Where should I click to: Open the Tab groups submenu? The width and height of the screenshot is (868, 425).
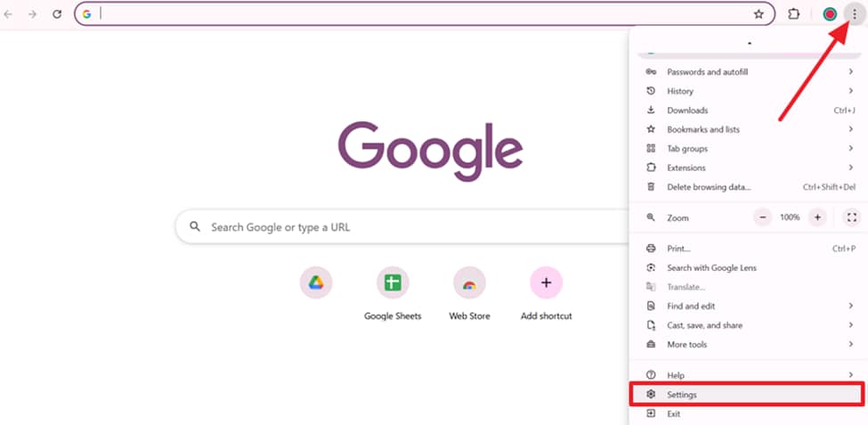pos(749,149)
